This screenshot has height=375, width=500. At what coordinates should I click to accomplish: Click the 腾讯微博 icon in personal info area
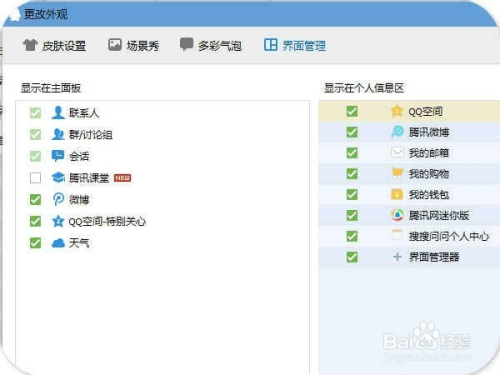pyautogui.click(x=397, y=132)
